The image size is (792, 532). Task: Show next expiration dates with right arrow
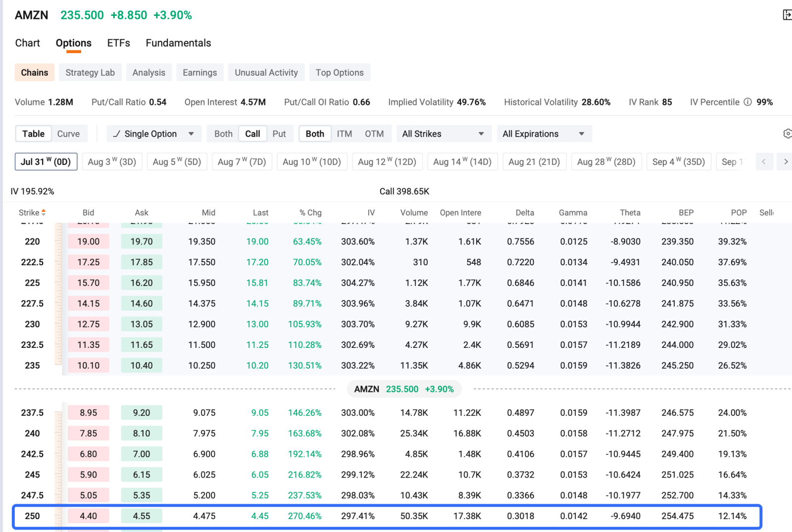(x=785, y=162)
